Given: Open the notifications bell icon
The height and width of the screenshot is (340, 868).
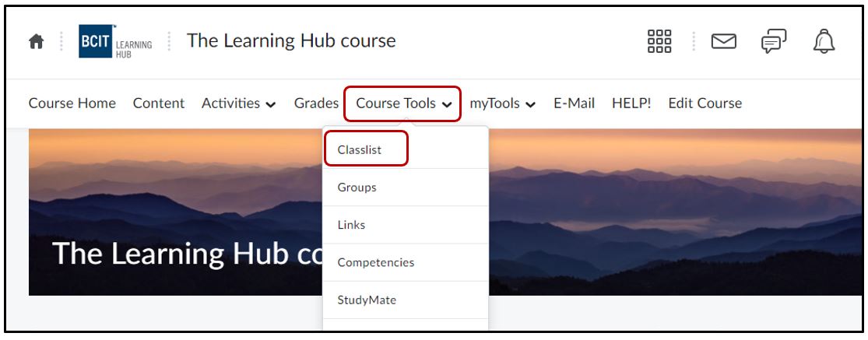Looking at the screenshot, I should click(824, 41).
